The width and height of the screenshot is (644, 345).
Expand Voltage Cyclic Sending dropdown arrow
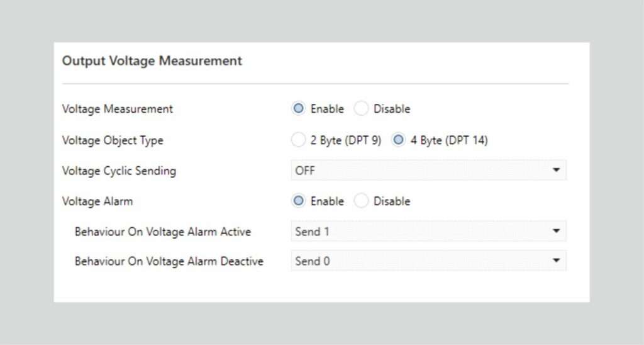point(556,170)
